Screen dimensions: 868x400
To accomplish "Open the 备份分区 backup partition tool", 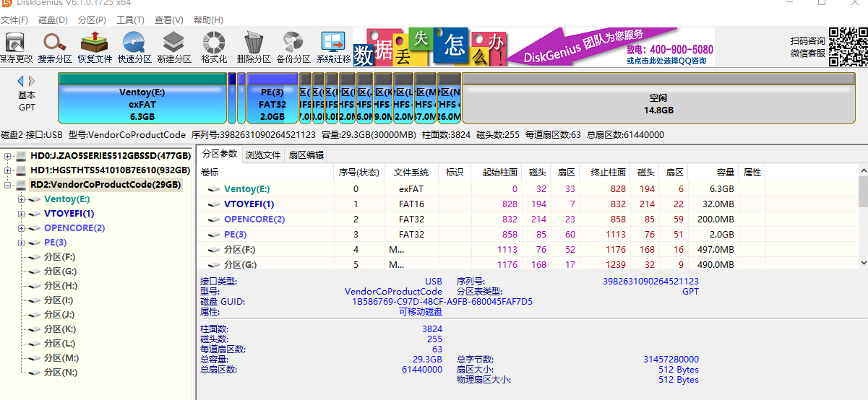I will point(293,42).
